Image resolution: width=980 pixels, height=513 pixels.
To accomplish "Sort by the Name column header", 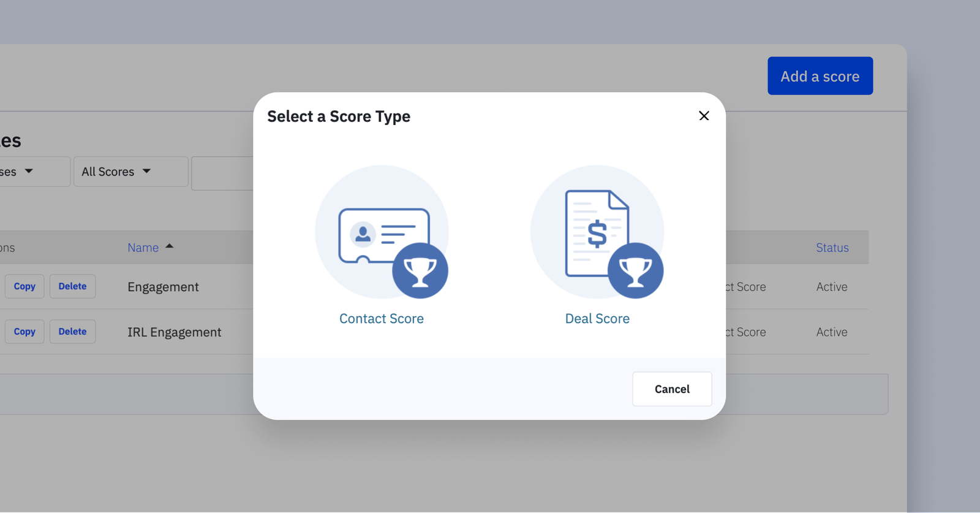I will (x=143, y=248).
